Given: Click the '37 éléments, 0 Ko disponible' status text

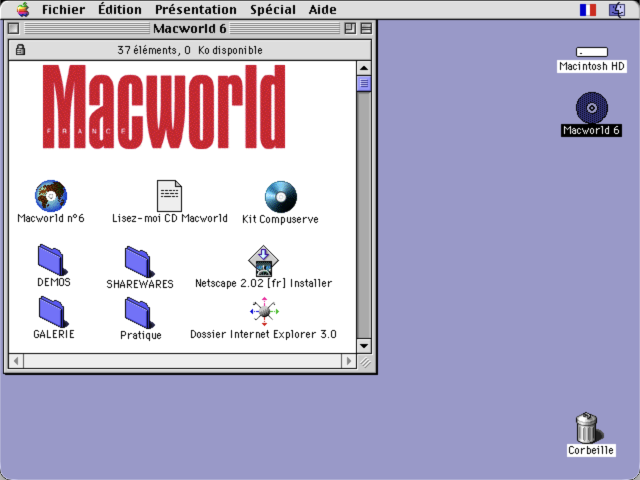Looking at the screenshot, I should pos(190,50).
